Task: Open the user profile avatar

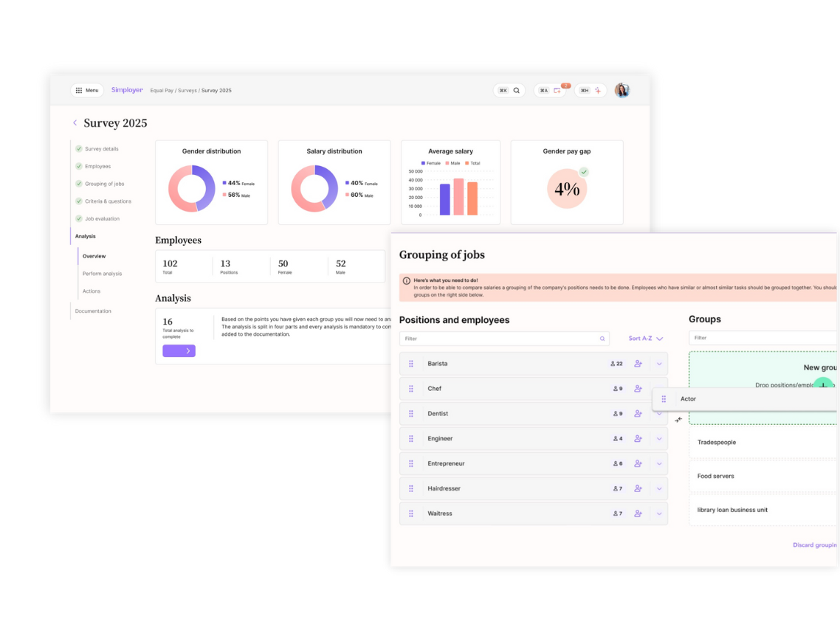Action: (x=622, y=91)
